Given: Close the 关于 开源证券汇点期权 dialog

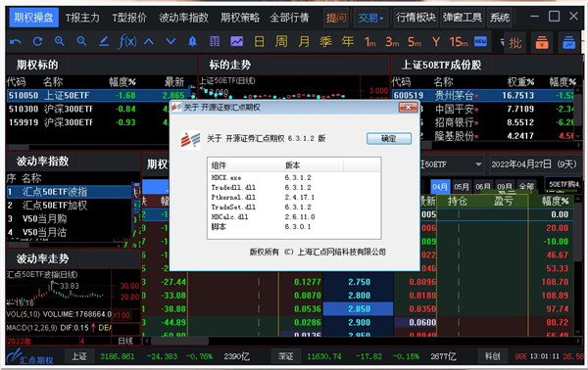Looking at the screenshot, I should coord(408,108).
